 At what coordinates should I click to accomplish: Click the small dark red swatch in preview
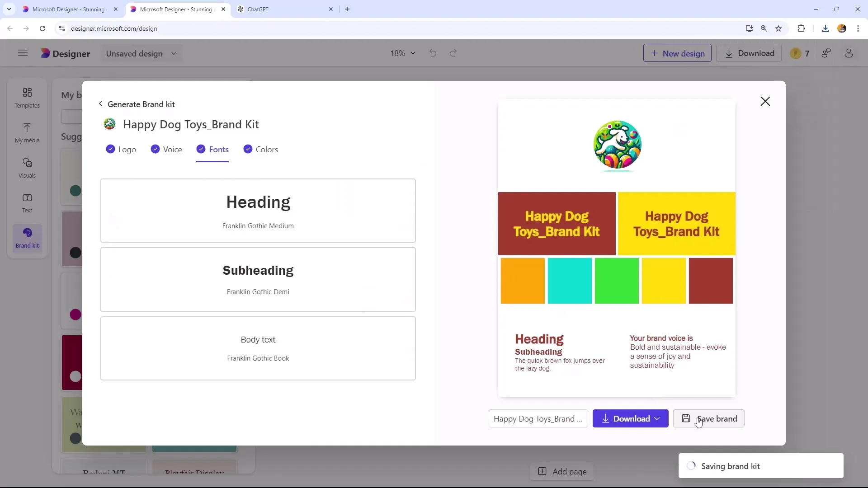click(x=711, y=281)
